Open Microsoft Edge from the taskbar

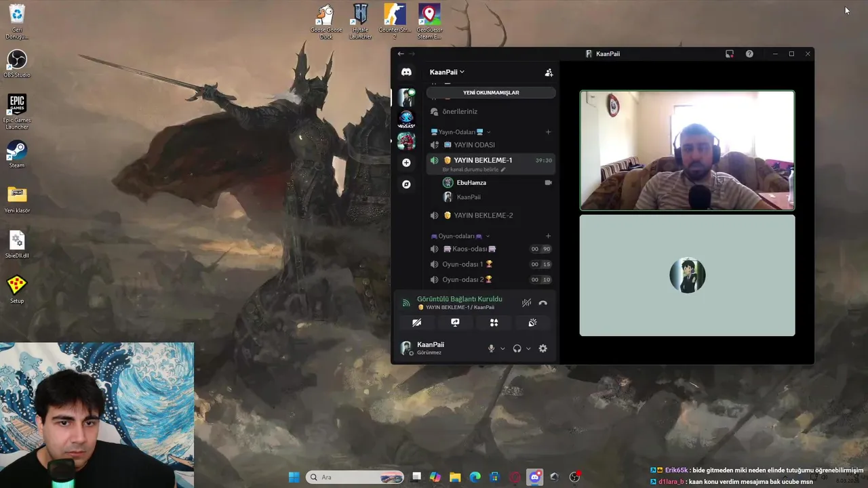coord(475,477)
